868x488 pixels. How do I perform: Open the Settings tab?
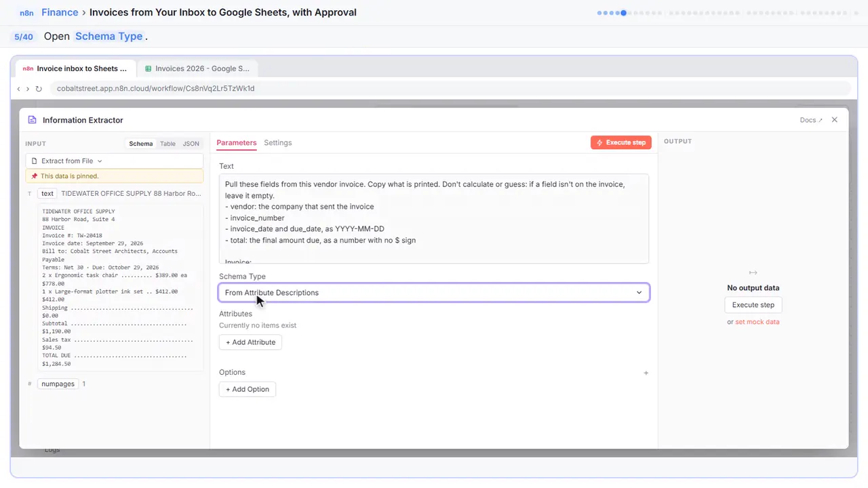(x=278, y=143)
